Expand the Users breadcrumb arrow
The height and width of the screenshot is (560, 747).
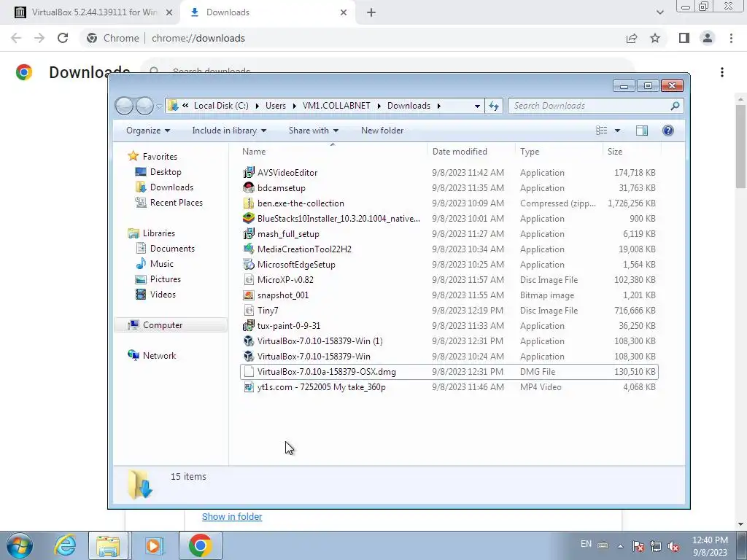click(x=294, y=106)
